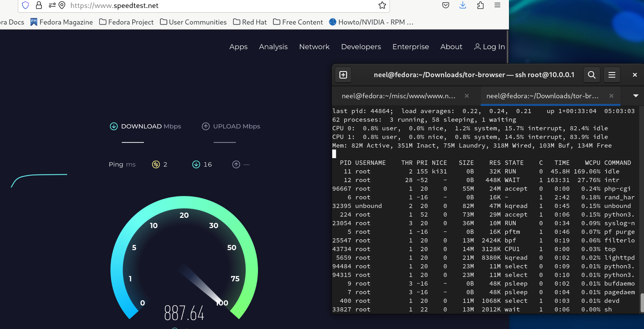644x329 pixels.
Task: Open the Firefox downloads arrow icon
Action: coord(463,5)
